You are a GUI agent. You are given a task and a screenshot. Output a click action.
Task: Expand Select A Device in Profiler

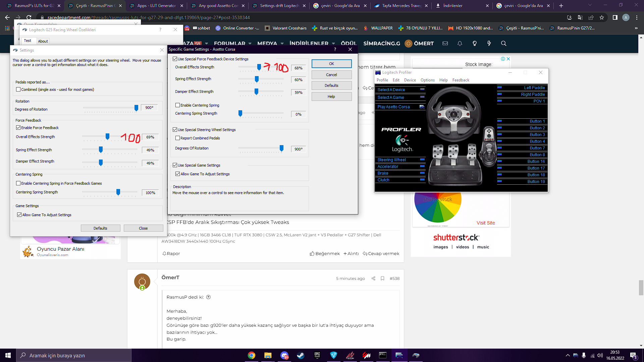[x=422, y=89]
